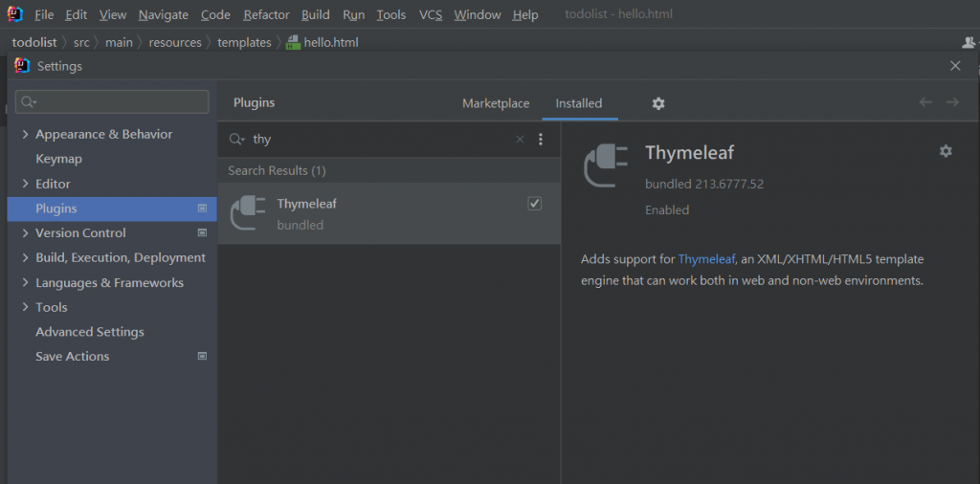Click the large Thymeleaf plug icon in details
Screen dimensions: 980x484
(605, 165)
